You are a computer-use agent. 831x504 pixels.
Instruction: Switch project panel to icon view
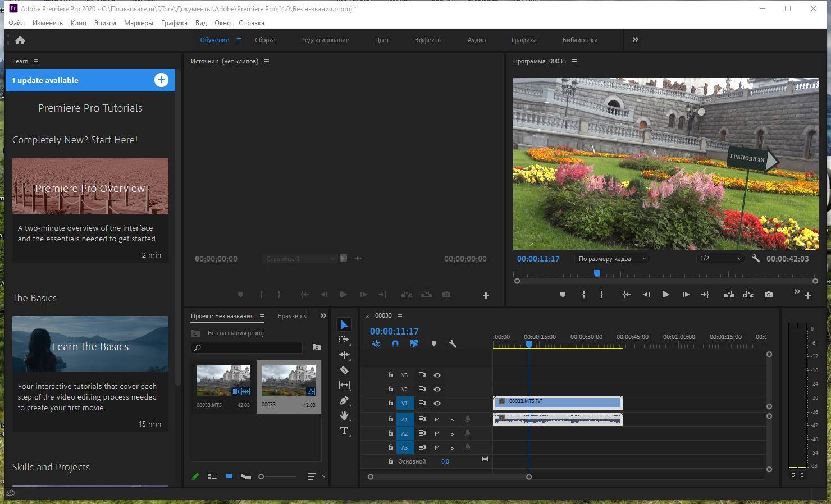point(229,476)
